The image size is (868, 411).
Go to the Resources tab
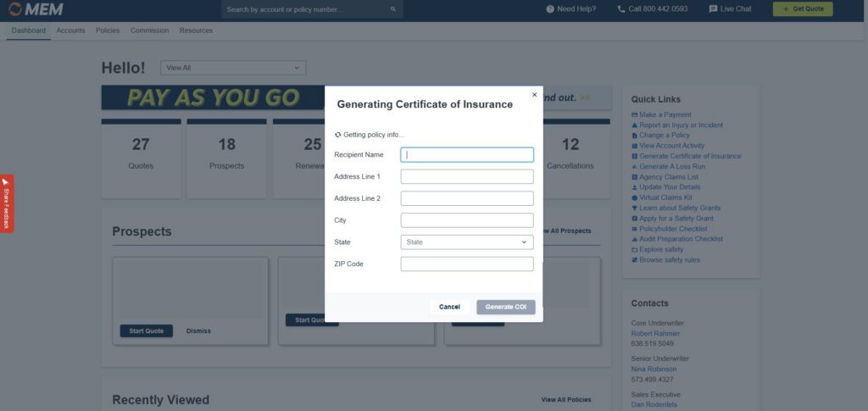196,31
